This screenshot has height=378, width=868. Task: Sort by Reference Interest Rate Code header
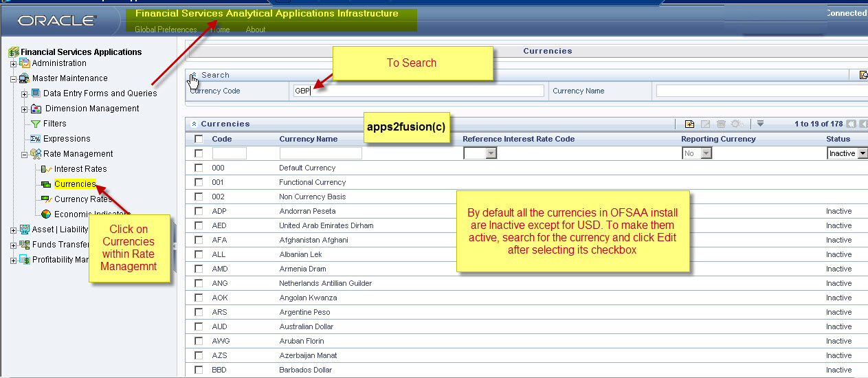(x=519, y=139)
